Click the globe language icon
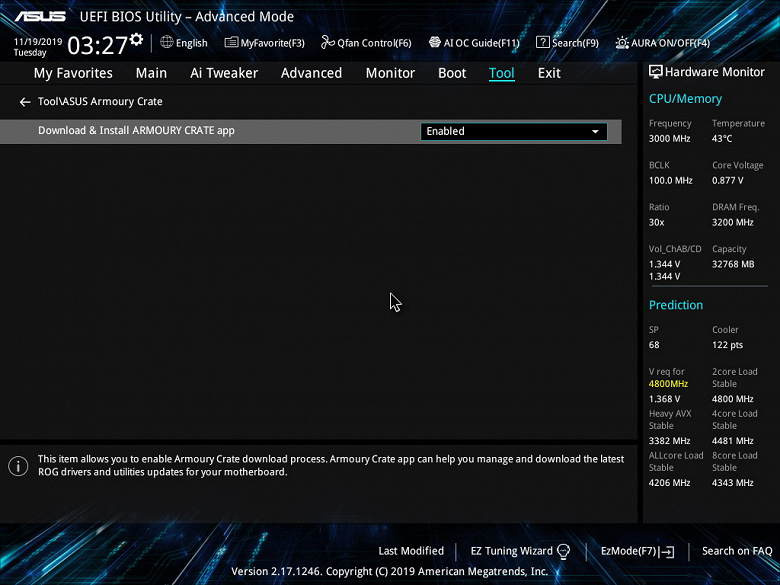 167,42
